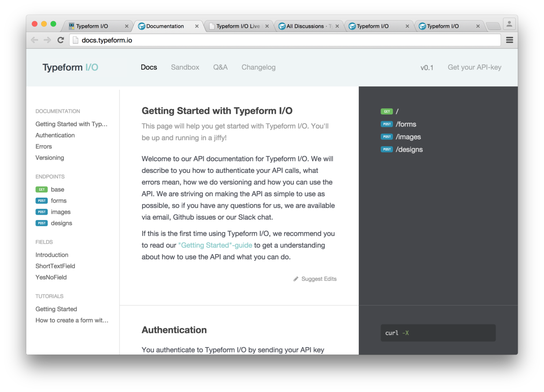The width and height of the screenshot is (544, 392).
Task: Close the All Discussions browser tab
Action: coord(337,26)
